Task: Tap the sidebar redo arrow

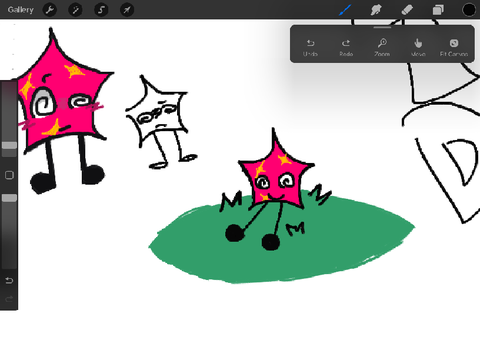Action: pyautogui.click(x=9, y=299)
